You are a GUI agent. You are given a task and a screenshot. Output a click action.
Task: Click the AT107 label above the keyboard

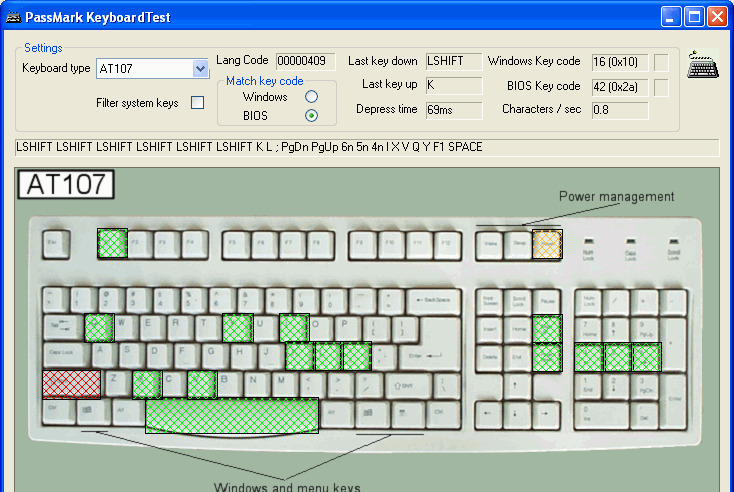coord(66,184)
